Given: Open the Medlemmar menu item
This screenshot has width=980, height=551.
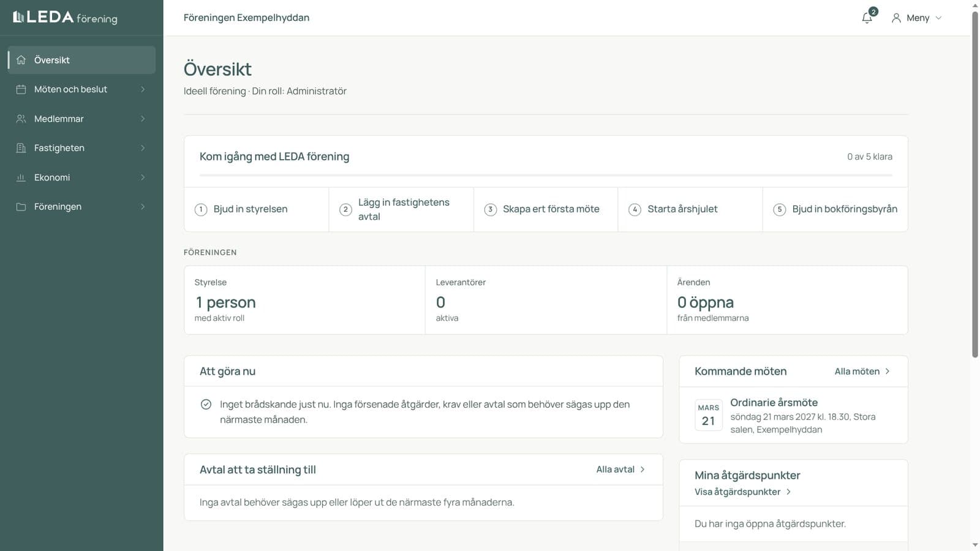Looking at the screenshot, I should [81, 119].
